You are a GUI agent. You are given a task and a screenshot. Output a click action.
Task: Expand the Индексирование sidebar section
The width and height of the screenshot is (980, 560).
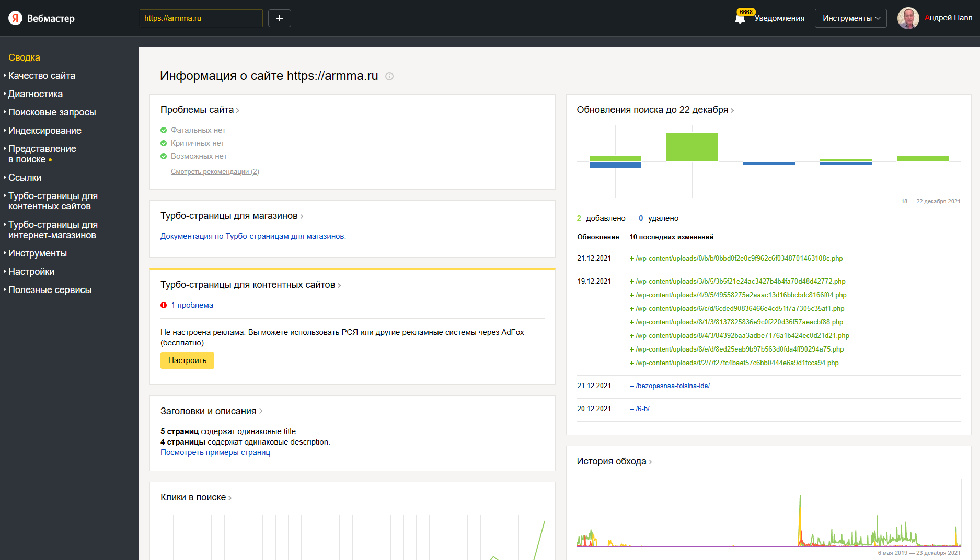coord(45,131)
